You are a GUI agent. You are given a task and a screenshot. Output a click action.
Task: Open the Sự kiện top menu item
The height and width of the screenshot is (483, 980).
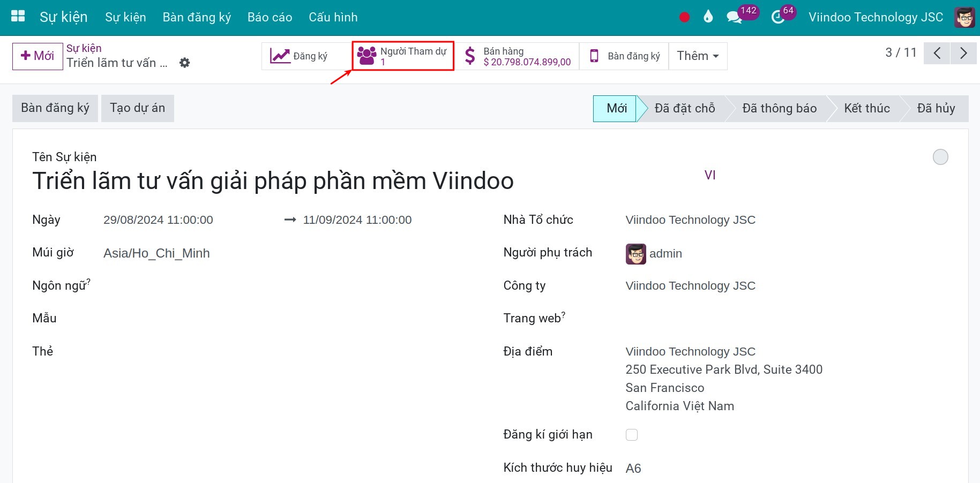(125, 17)
